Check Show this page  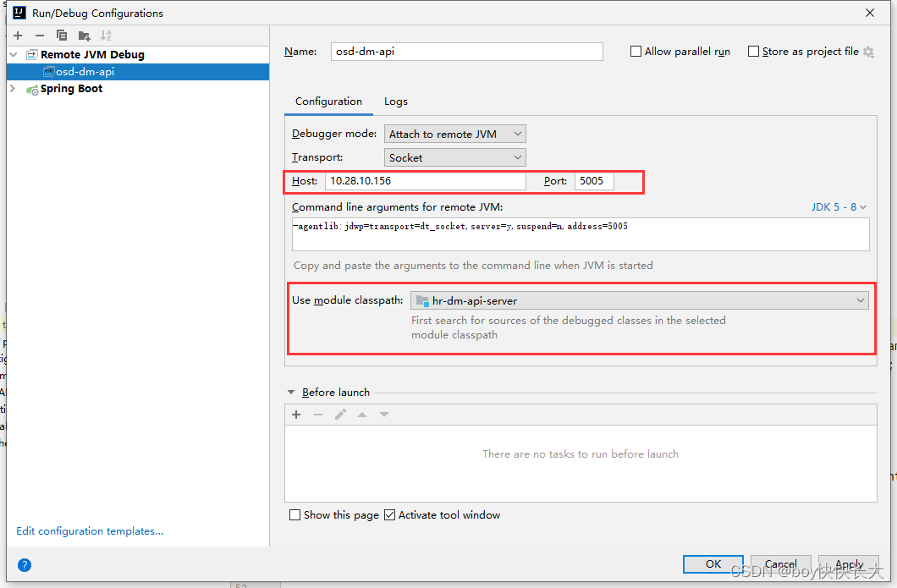(x=294, y=514)
